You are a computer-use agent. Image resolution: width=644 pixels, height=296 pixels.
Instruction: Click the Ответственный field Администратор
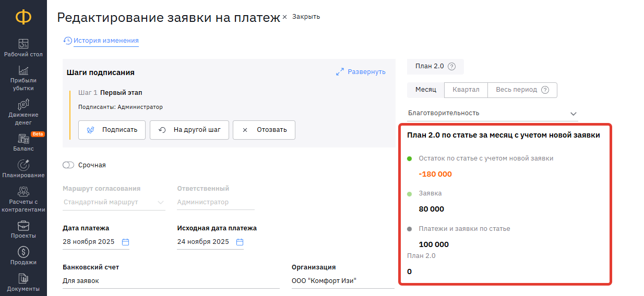(x=216, y=202)
